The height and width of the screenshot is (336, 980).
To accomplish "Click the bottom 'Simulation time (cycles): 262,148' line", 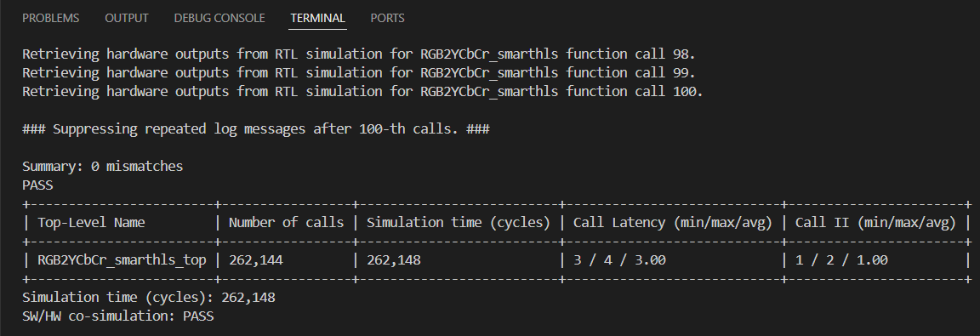I will [149, 297].
